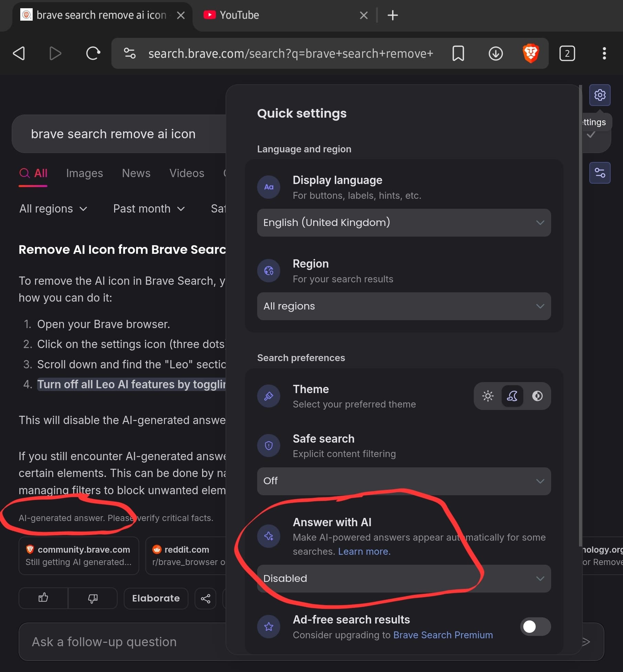Open the Brave Search Premium link
Viewport: 623px width, 672px height.
point(443,635)
